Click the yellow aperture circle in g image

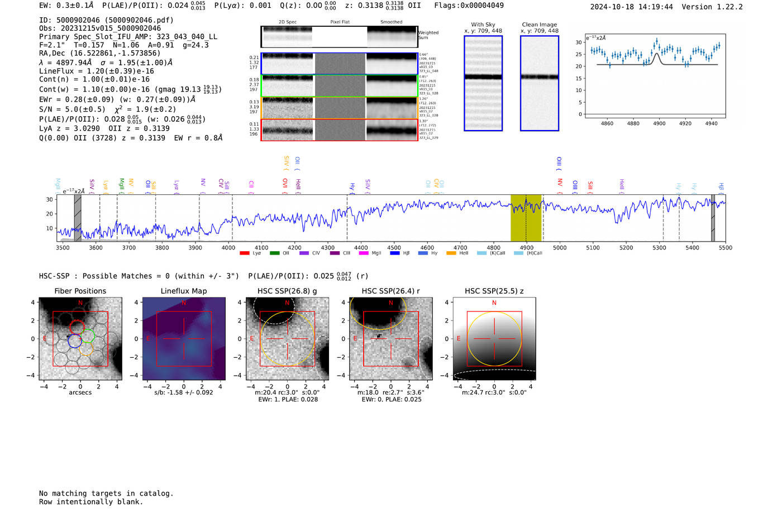click(287, 339)
